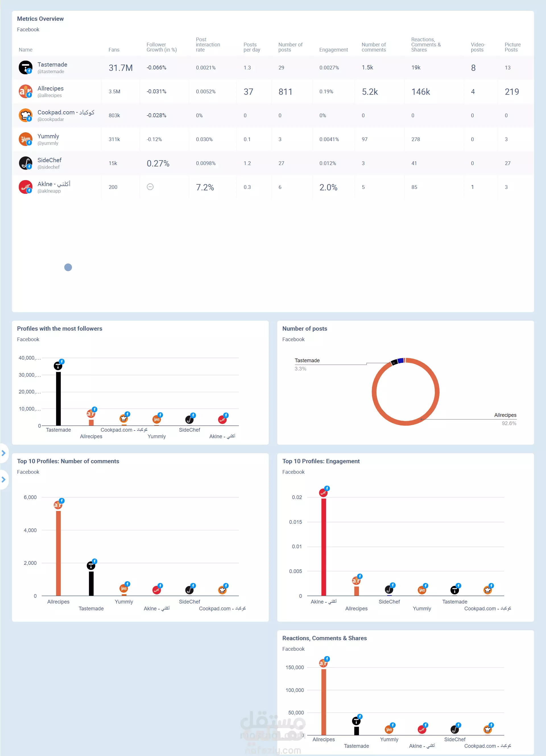
Task: Sort by the Engagement column header
Action: pos(334,50)
